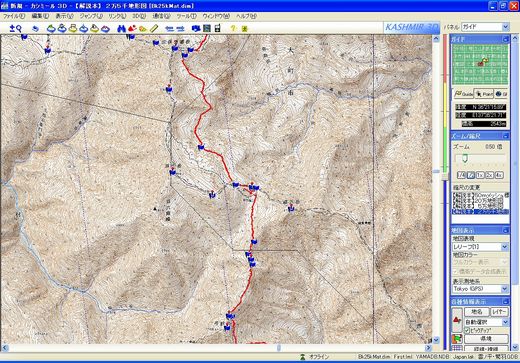Screen dimensions: 520x363
Task: Expand the レリーフ map style dropdown
Action: click(x=480, y=247)
